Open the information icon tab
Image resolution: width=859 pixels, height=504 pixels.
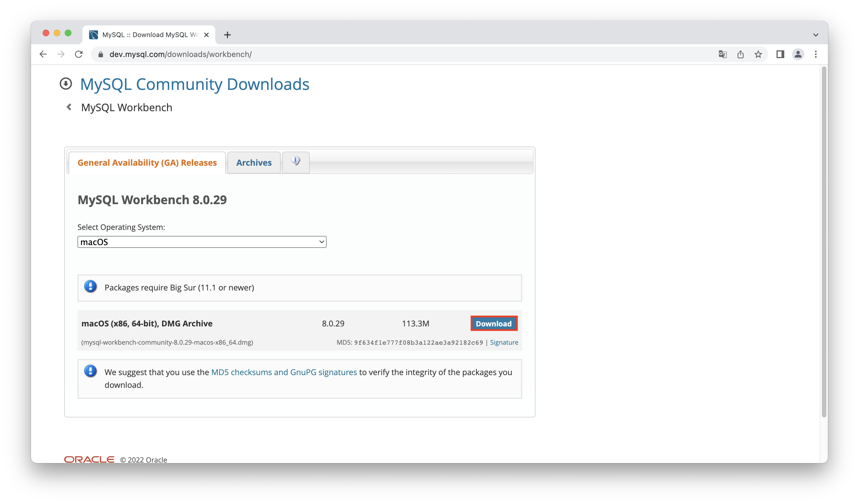coord(296,162)
